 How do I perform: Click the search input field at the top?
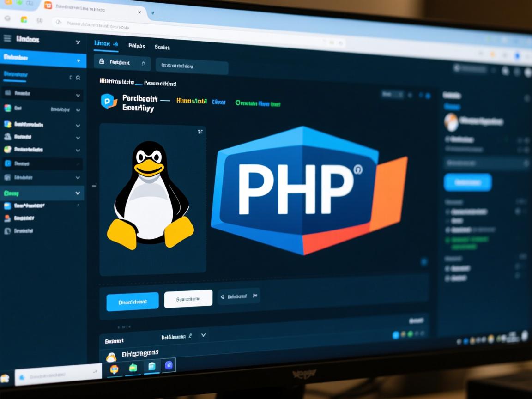pyautogui.click(x=192, y=67)
